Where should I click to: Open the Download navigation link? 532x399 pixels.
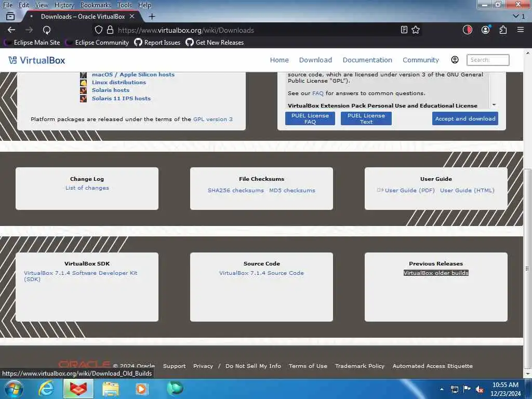[315, 60]
